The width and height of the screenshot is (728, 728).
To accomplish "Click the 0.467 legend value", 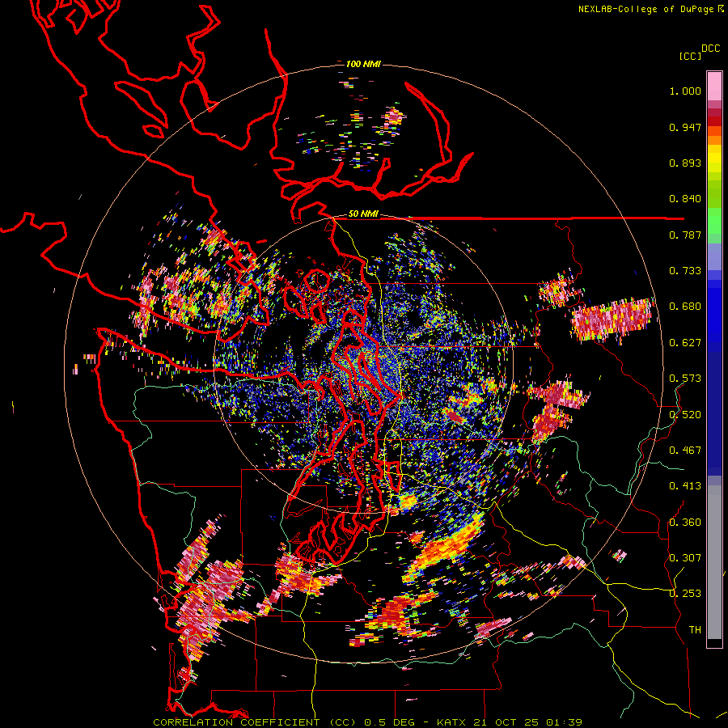I will [685, 450].
